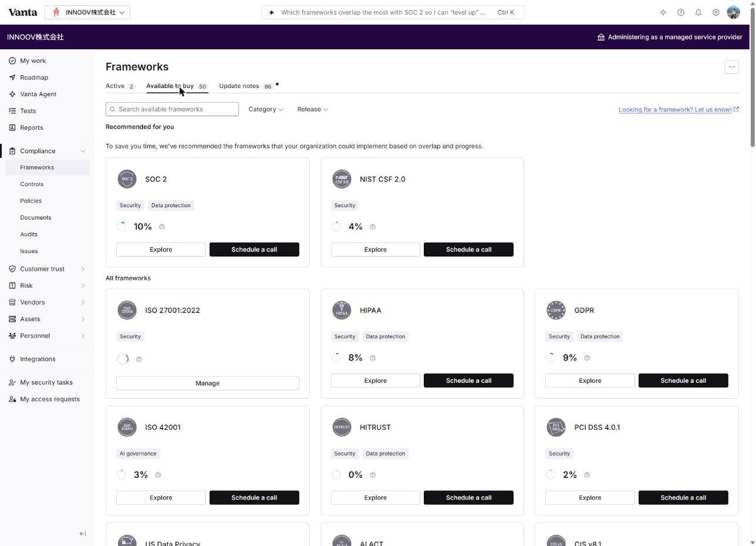
Task: Schedule a call for GDPR
Action: pos(683,380)
